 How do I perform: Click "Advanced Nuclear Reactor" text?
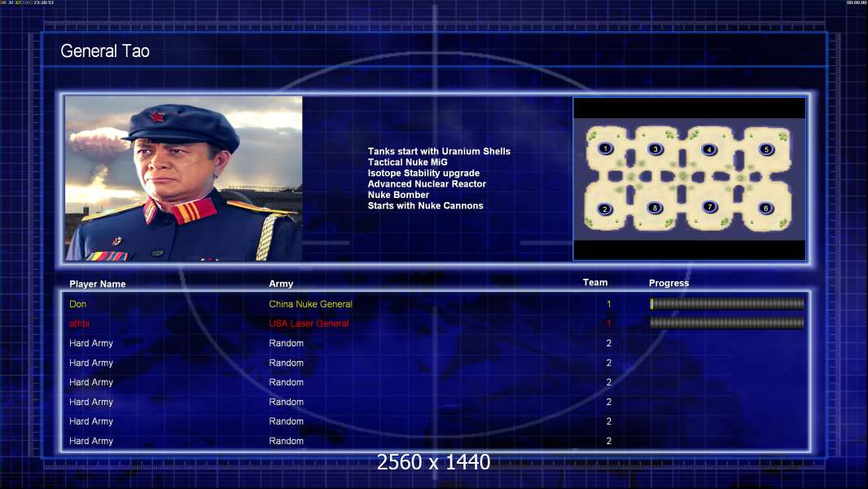coord(427,184)
